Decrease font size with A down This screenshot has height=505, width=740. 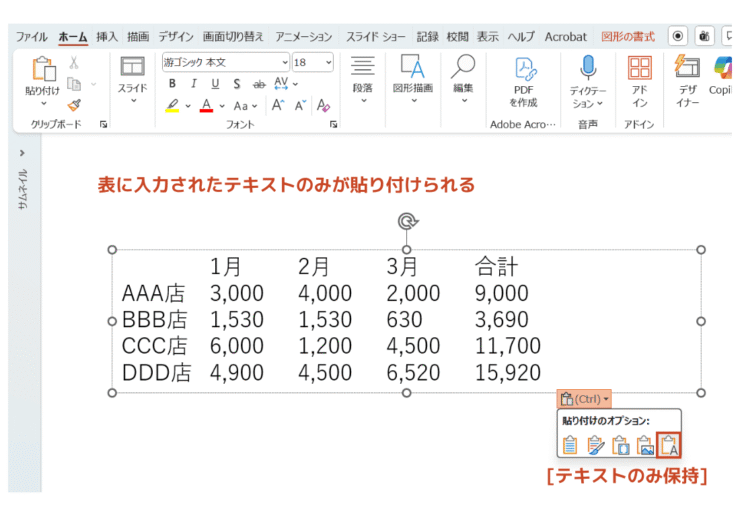click(301, 105)
